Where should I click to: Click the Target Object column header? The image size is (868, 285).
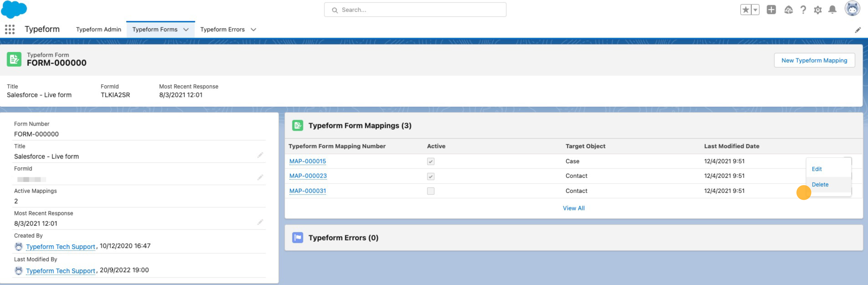585,146
